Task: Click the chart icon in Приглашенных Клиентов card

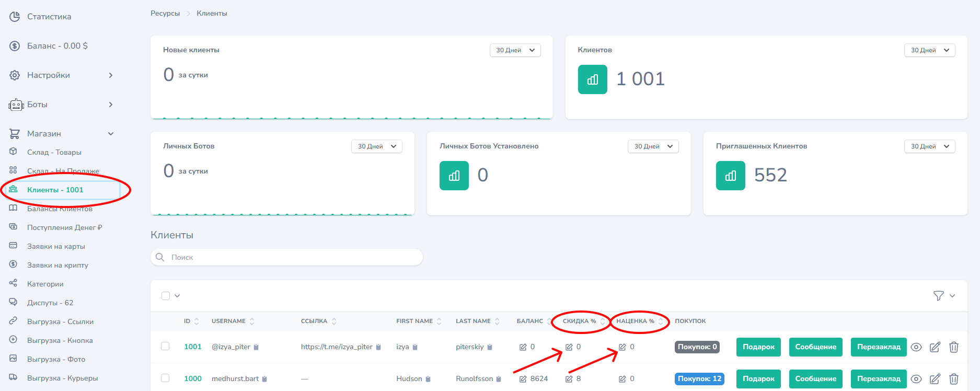Action: pyautogui.click(x=731, y=176)
